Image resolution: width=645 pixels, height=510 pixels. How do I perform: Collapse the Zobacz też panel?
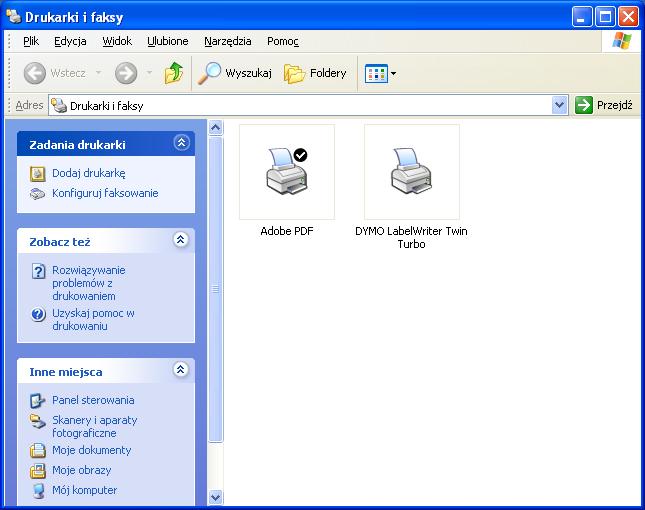pyautogui.click(x=181, y=240)
